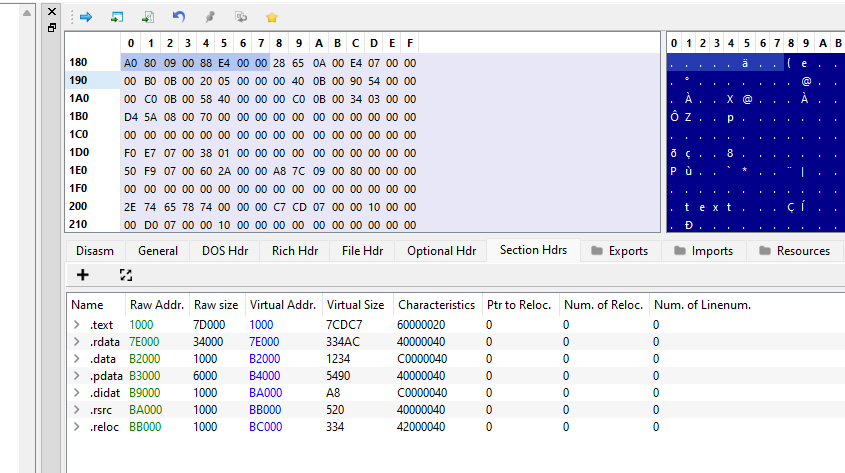This screenshot has height=473, width=845.
Task: Click the blue right arrow toolbar icon
Action: click(86, 17)
